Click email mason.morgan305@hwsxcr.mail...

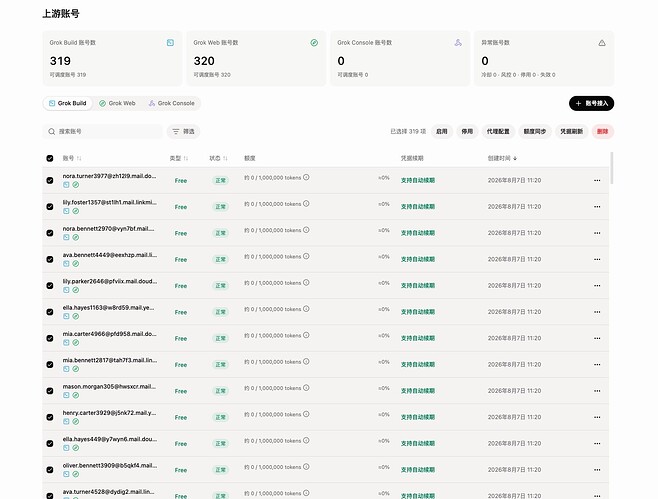pos(109,387)
